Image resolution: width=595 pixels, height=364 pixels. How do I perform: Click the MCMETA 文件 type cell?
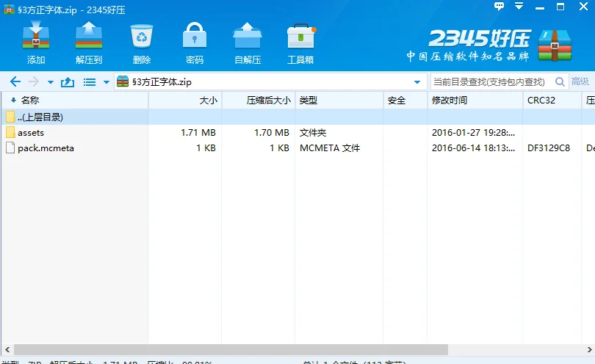tap(330, 148)
